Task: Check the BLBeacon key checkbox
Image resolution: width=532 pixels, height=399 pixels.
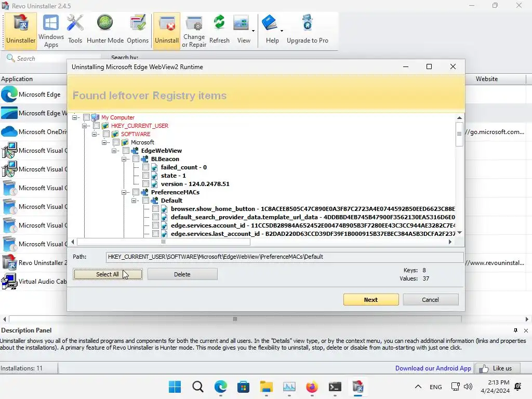Action: (x=136, y=159)
